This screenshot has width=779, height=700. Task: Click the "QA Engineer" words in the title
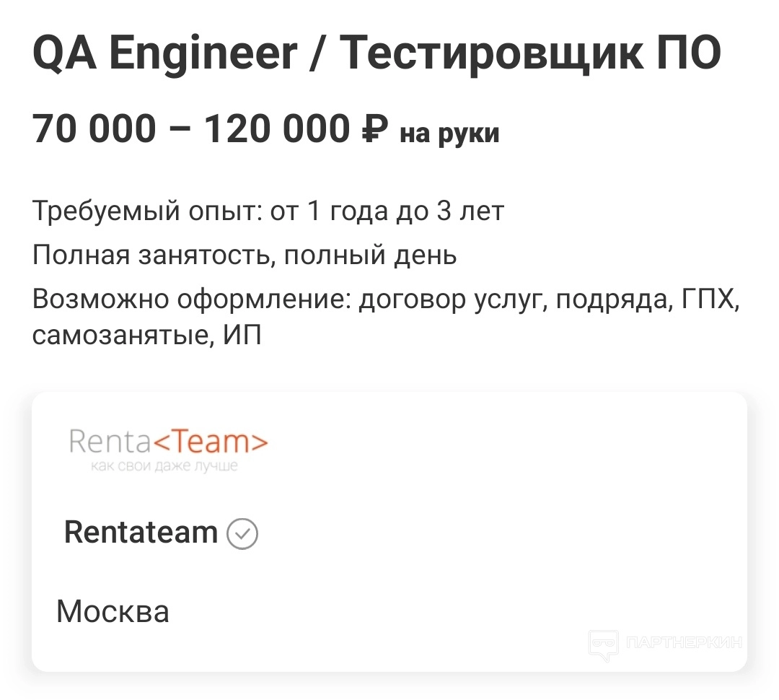pyautogui.click(x=164, y=53)
